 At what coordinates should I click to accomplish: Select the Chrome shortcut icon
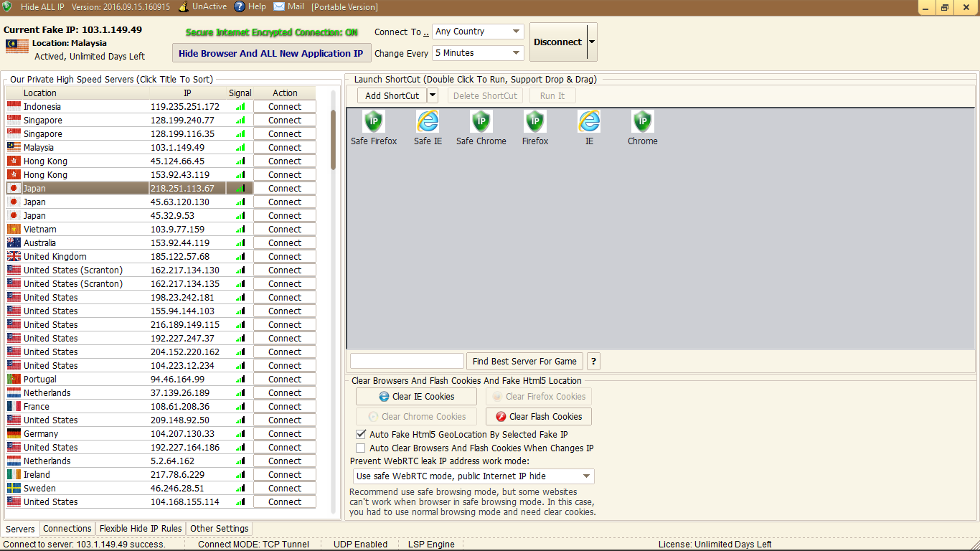(x=643, y=121)
